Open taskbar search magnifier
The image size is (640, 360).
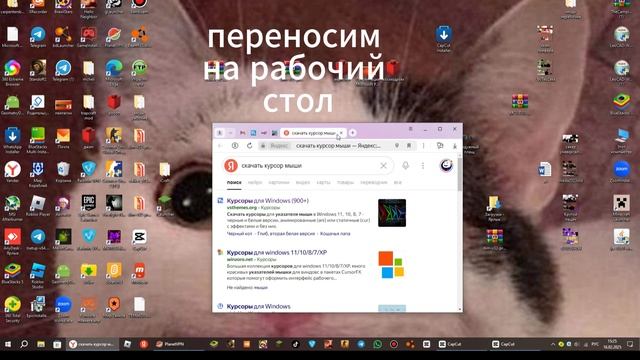click(24, 344)
